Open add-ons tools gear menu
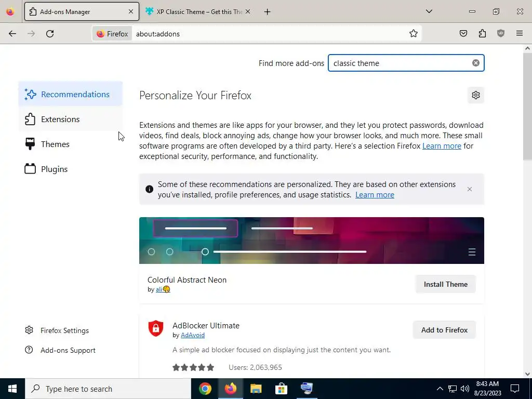Image resolution: width=532 pixels, height=399 pixels. (476, 95)
